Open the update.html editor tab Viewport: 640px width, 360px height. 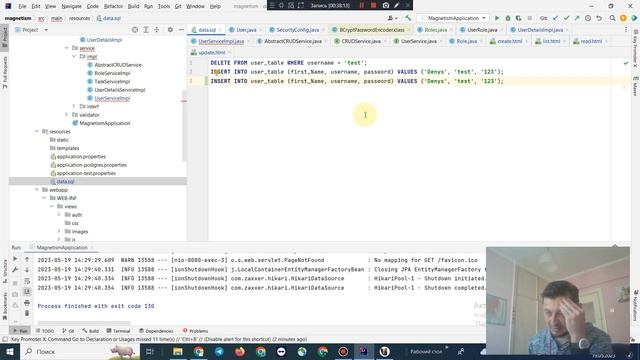pos(211,53)
